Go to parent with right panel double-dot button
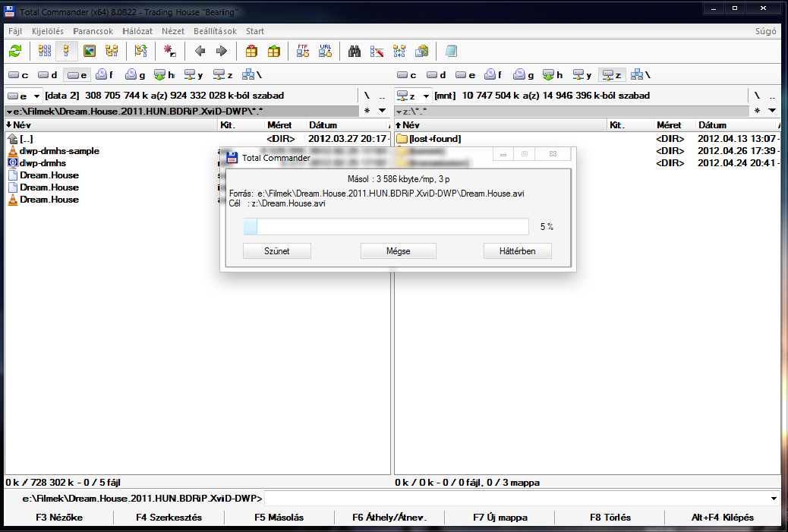788x532 pixels. [772, 96]
